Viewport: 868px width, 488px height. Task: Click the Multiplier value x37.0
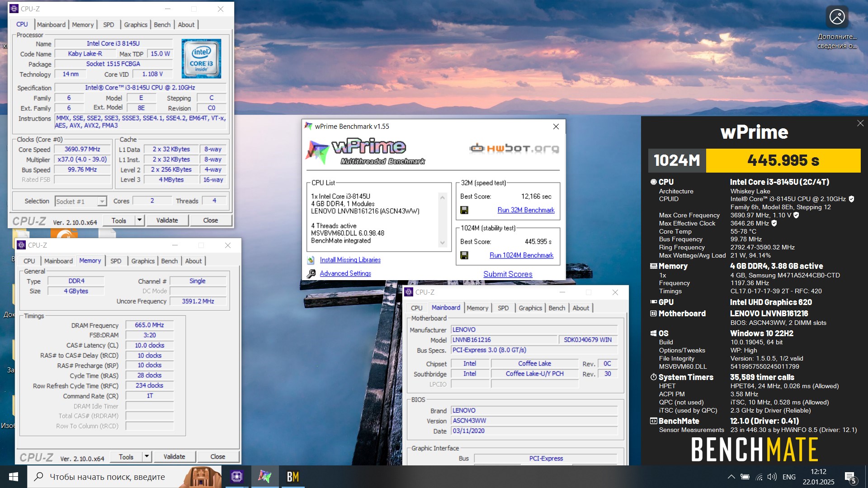coord(82,160)
